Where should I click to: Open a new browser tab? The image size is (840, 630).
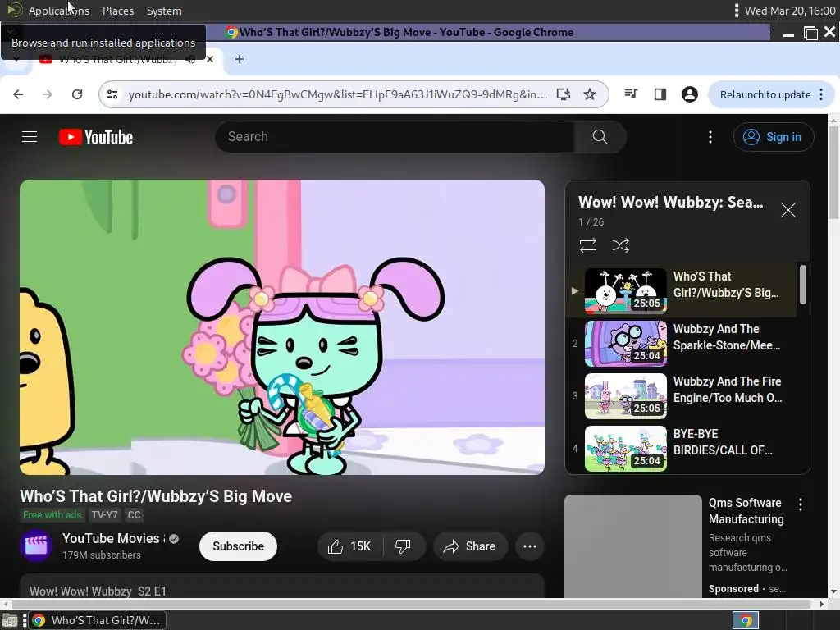[x=240, y=59]
